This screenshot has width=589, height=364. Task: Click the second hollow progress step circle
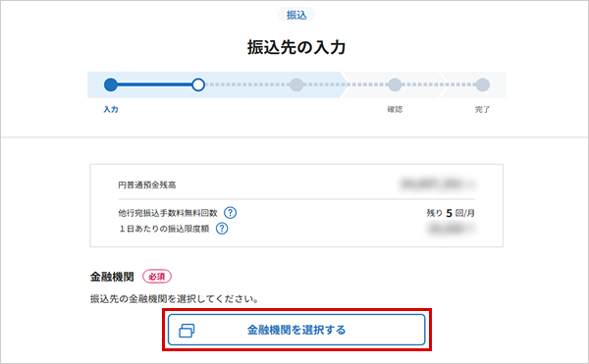(198, 84)
